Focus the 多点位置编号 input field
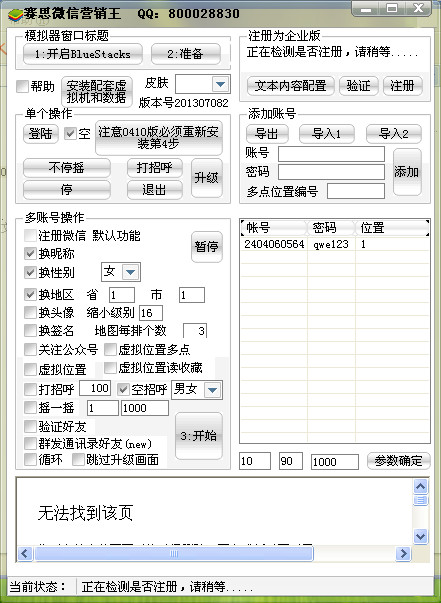 (x=356, y=191)
